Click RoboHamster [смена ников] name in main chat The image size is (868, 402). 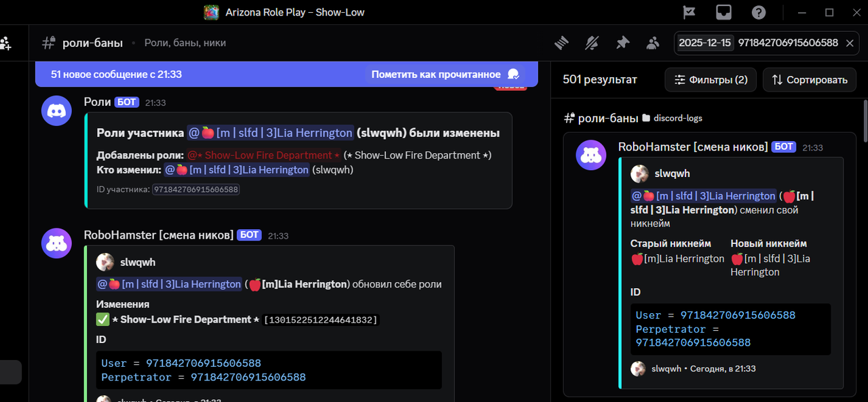coord(158,235)
